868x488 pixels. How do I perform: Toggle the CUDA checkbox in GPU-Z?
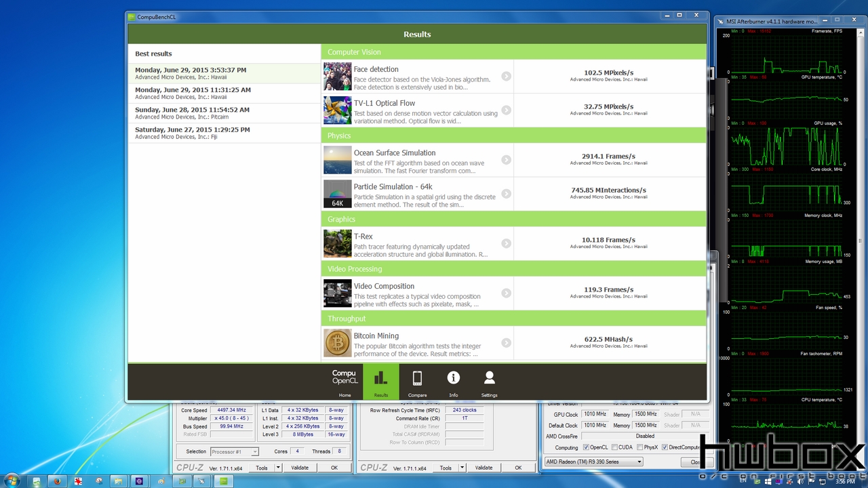coord(614,447)
